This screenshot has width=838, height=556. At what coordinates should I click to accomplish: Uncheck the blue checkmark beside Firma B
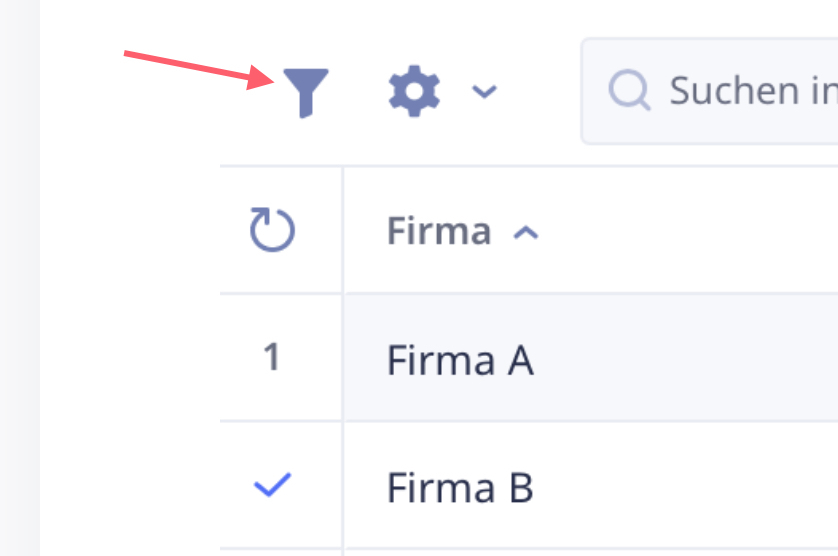point(272,485)
